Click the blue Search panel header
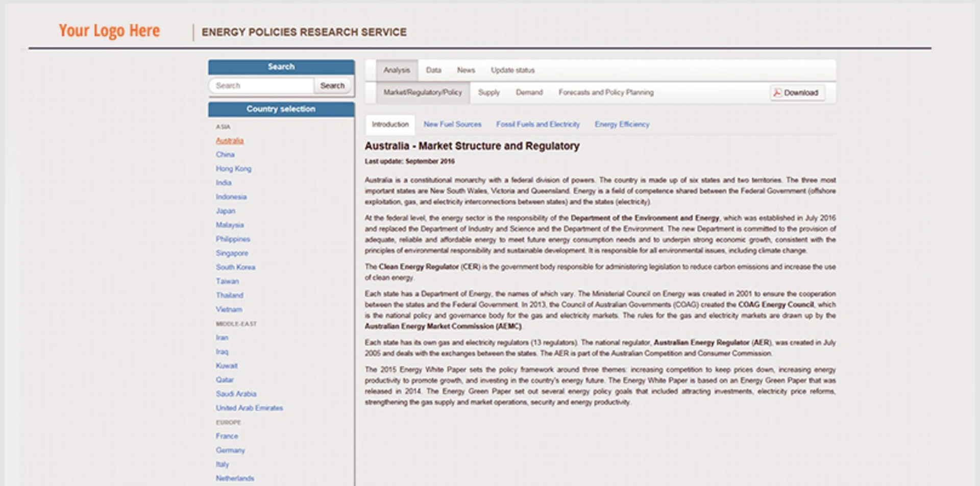This screenshot has width=980, height=486. 281,66
